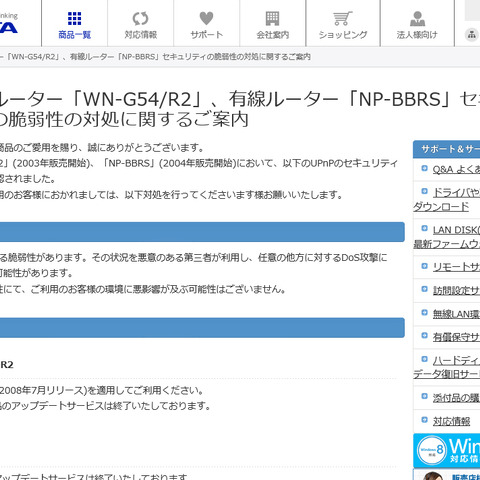Click the bullet icon beside LAN DISK link
The image size is (480, 480).
[x=424, y=228]
